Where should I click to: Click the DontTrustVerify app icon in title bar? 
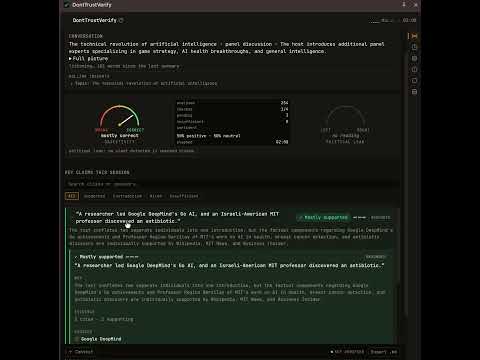coord(67,5)
